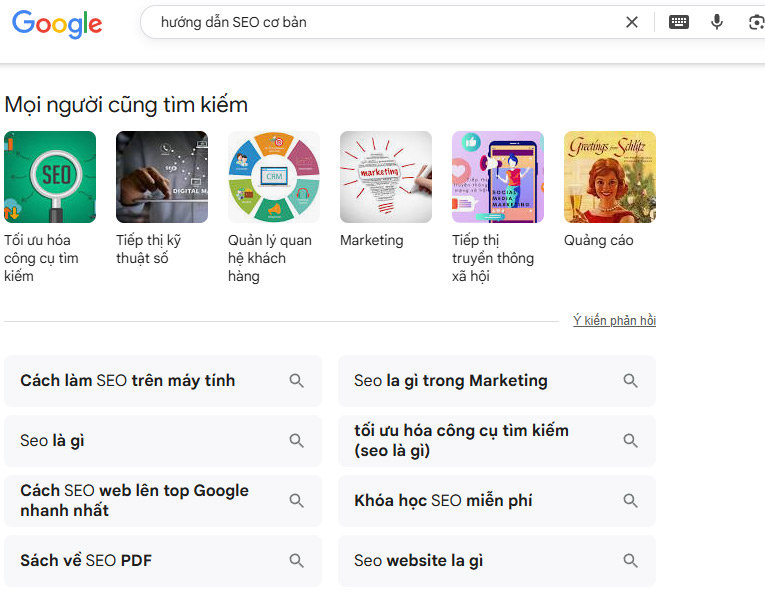Click magnifier icon beside 'Khóa học SEO miễn phí'
The height and width of the screenshot is (600, 765).
631,501
